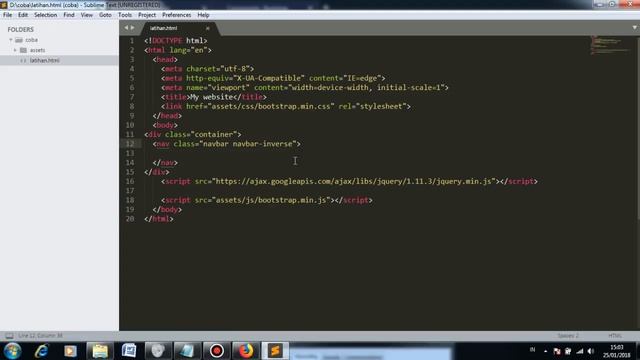640x360 pixels.
Task: Click the html lang="en" line
Action: (178, 50)
